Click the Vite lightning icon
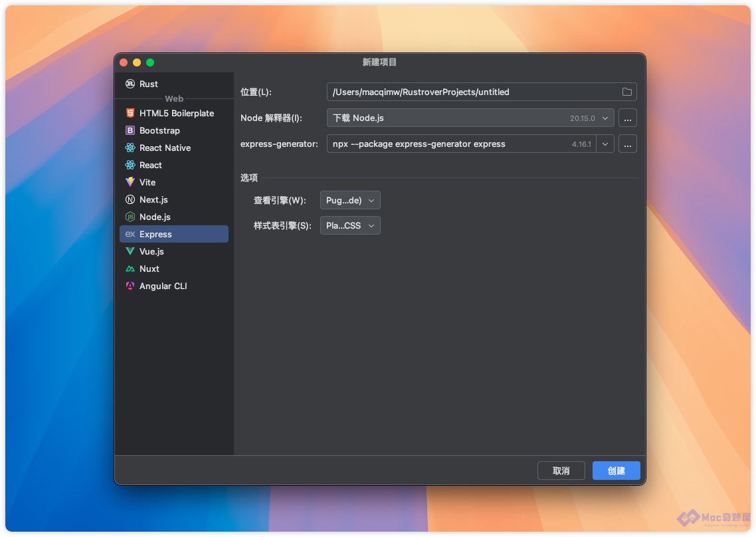 (x=130, y=182)
